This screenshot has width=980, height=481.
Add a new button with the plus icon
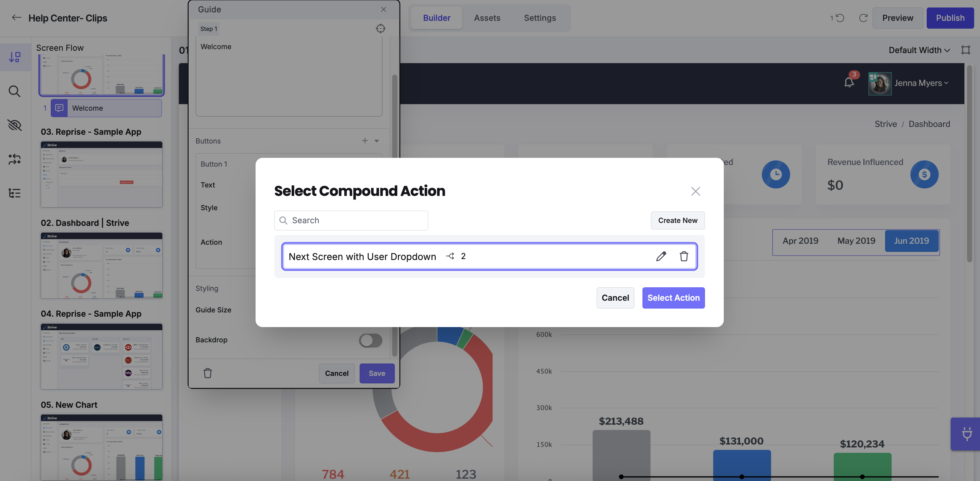[365, 141]
